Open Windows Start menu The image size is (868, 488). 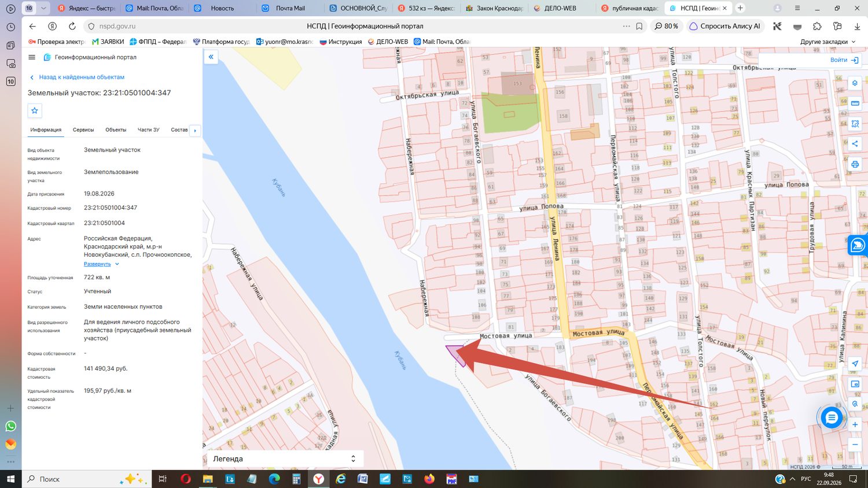(10, 479)
